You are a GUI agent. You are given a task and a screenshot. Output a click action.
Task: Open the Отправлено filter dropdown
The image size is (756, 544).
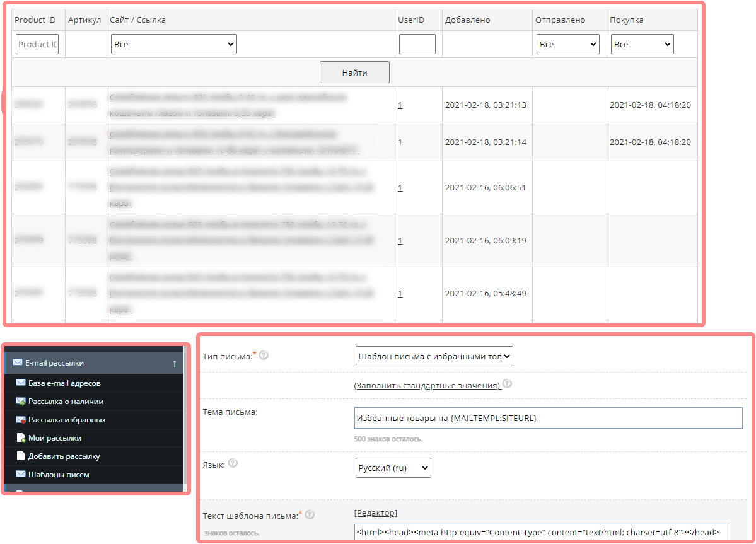click(567, 44)
